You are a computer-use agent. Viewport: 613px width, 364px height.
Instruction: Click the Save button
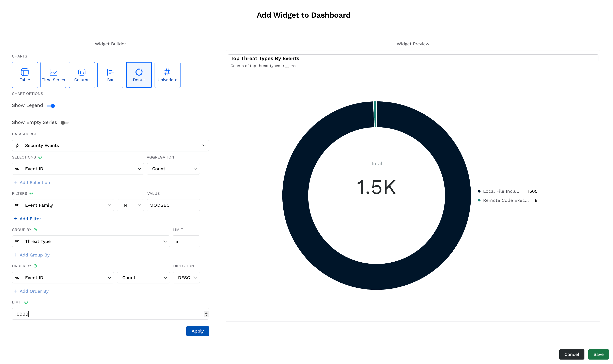(598, 354)
